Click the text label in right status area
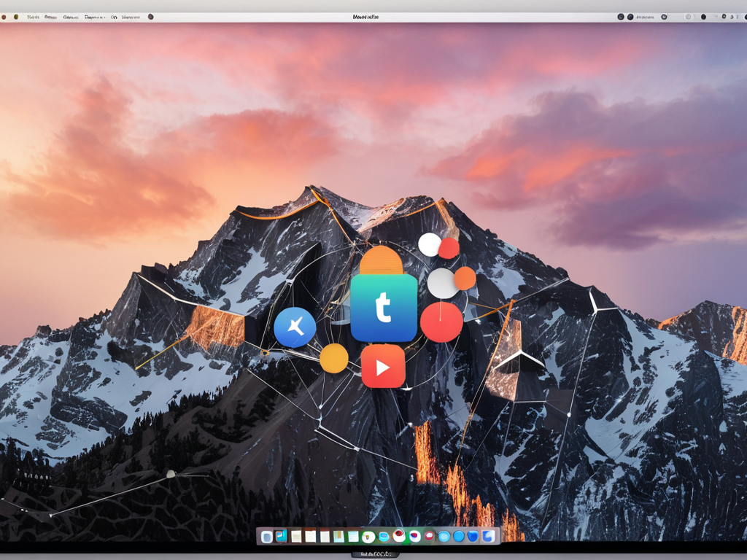The image size is (747, 560). 645,17
